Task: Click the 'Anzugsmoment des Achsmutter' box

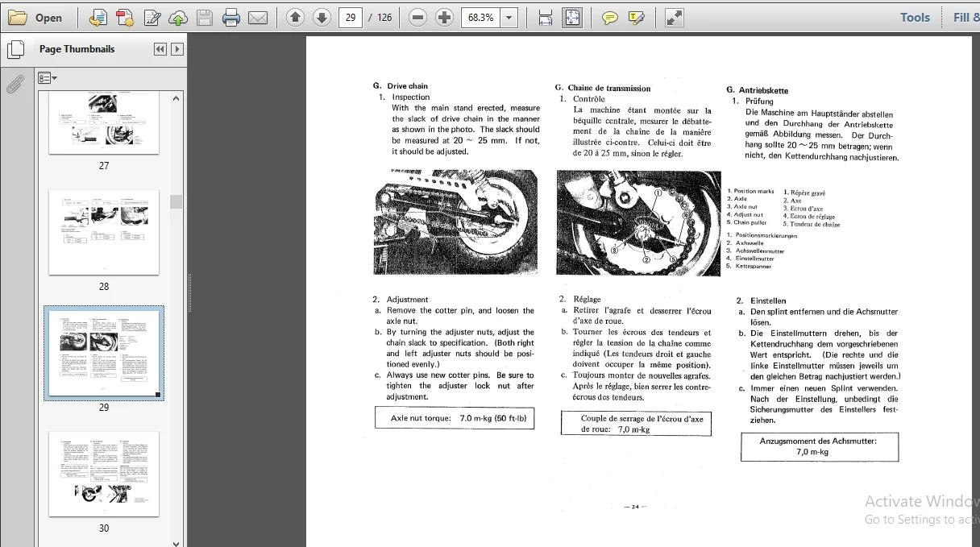Action: [x=820, y=446]
